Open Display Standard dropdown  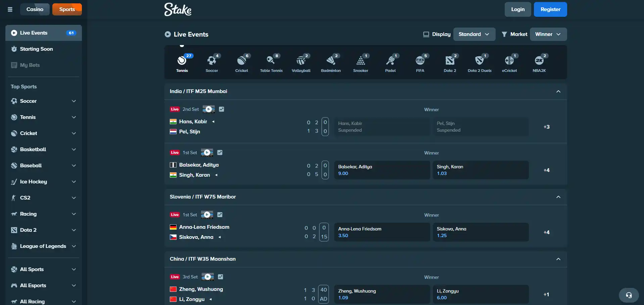pos(474,34)
